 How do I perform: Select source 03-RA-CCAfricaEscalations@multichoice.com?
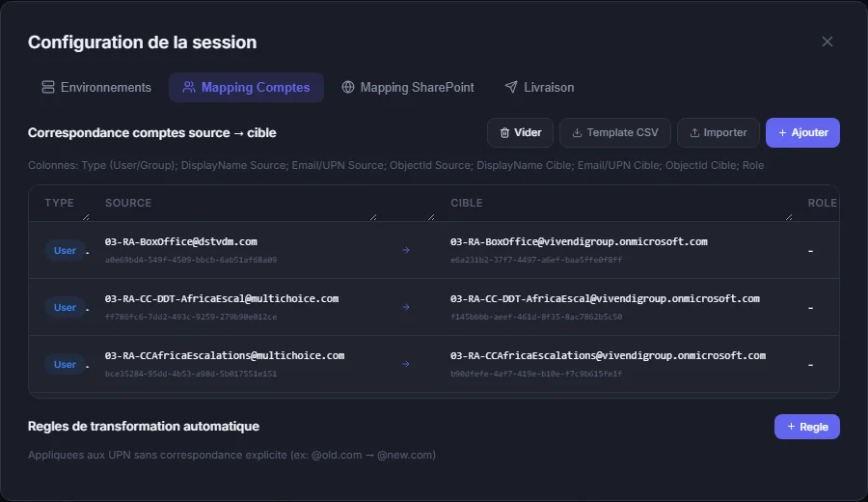(224, 355)
